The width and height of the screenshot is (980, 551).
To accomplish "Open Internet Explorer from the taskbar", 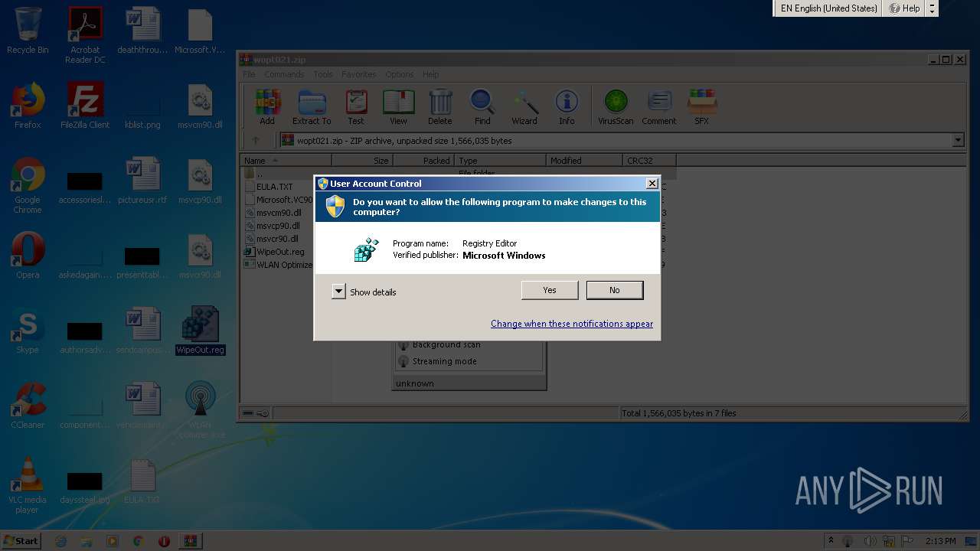I will pyautogui.click(x=60, y=541).
